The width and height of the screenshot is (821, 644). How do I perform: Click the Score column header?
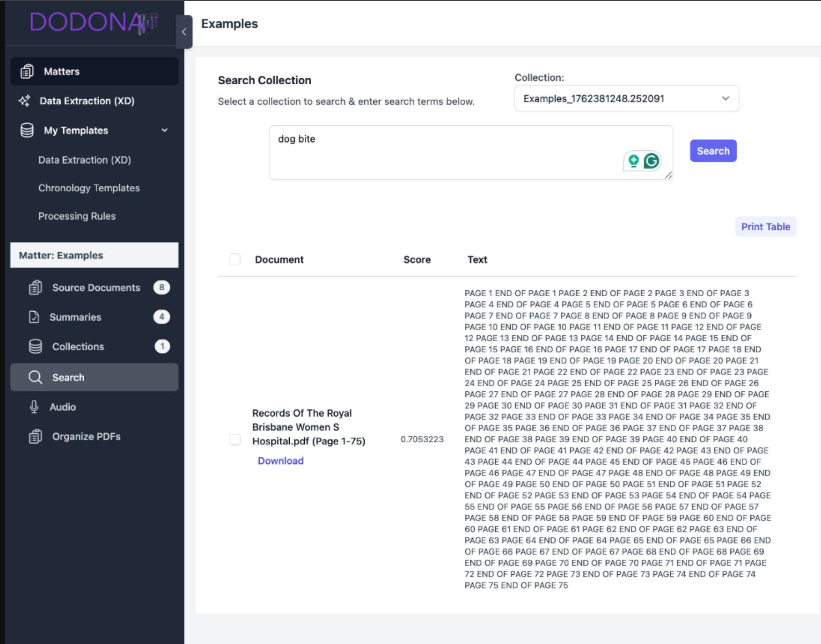[417, 259]
